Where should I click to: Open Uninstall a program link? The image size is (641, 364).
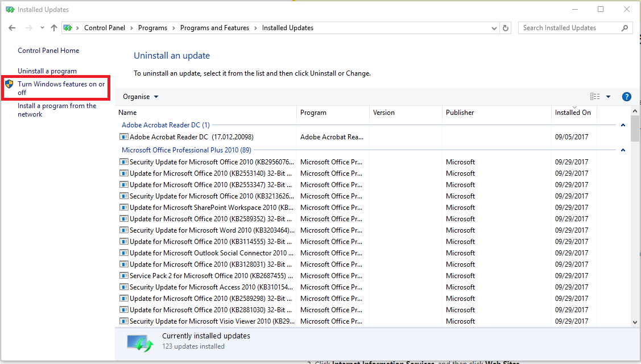pos(47,71)
